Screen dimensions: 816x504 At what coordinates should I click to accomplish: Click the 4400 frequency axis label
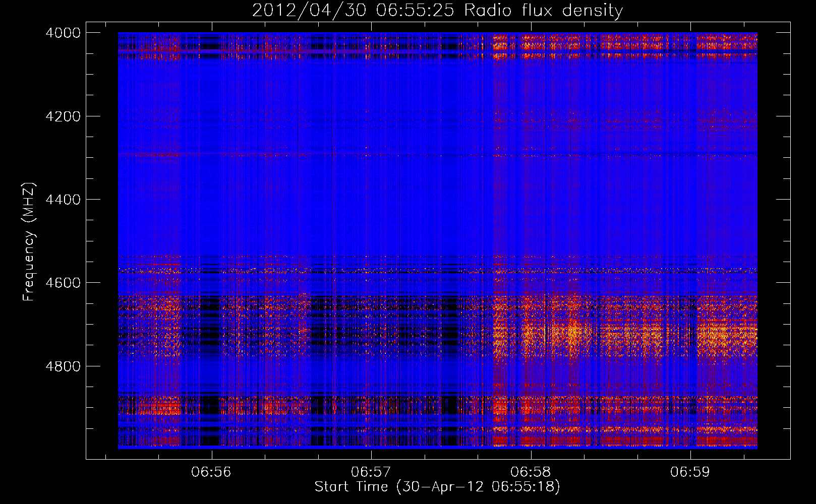point(63,200)
